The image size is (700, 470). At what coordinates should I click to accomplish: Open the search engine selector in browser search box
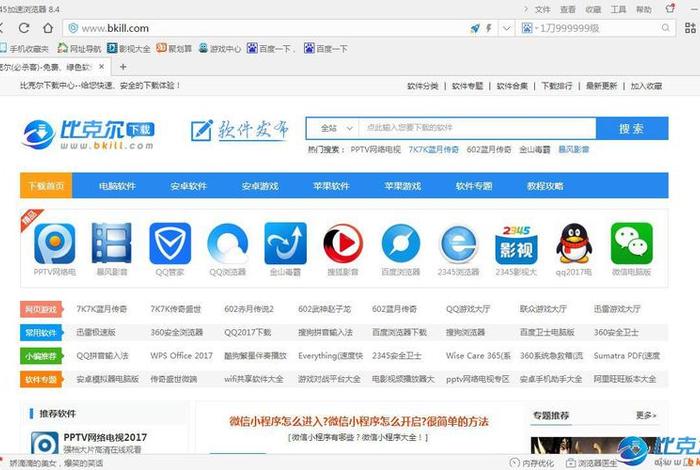[529, 28]
